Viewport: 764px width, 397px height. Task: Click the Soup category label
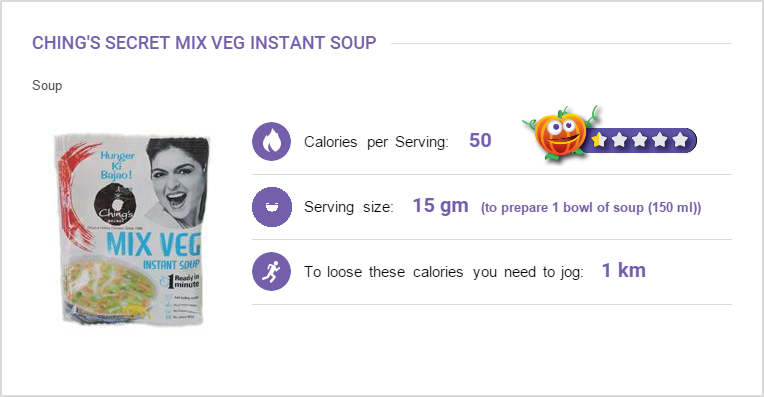point(47,85)
